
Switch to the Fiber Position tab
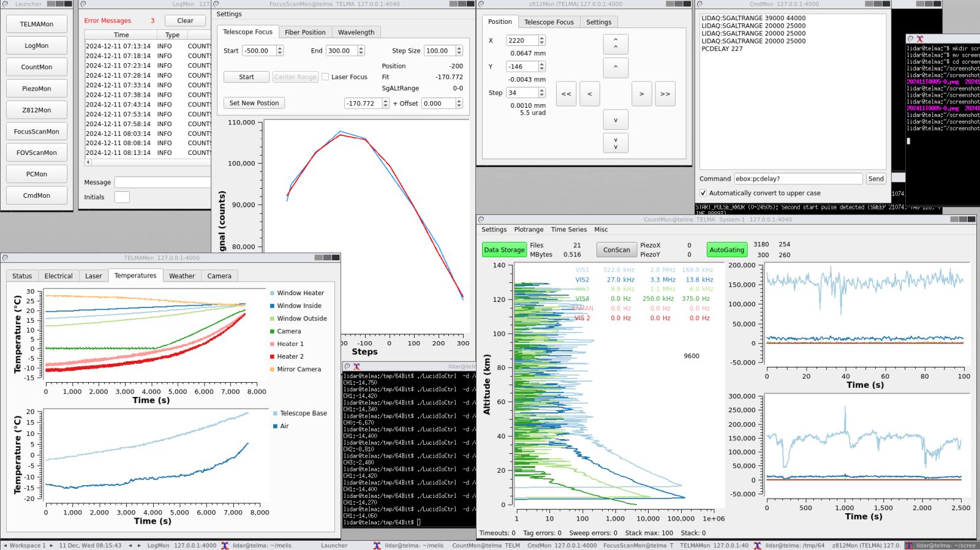[305, 32]
